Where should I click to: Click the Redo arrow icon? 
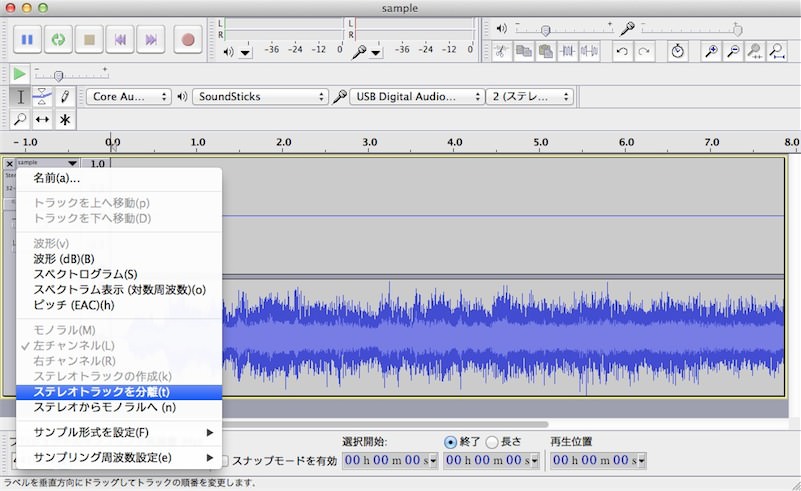pyautogui.click(x=644, y=51)
